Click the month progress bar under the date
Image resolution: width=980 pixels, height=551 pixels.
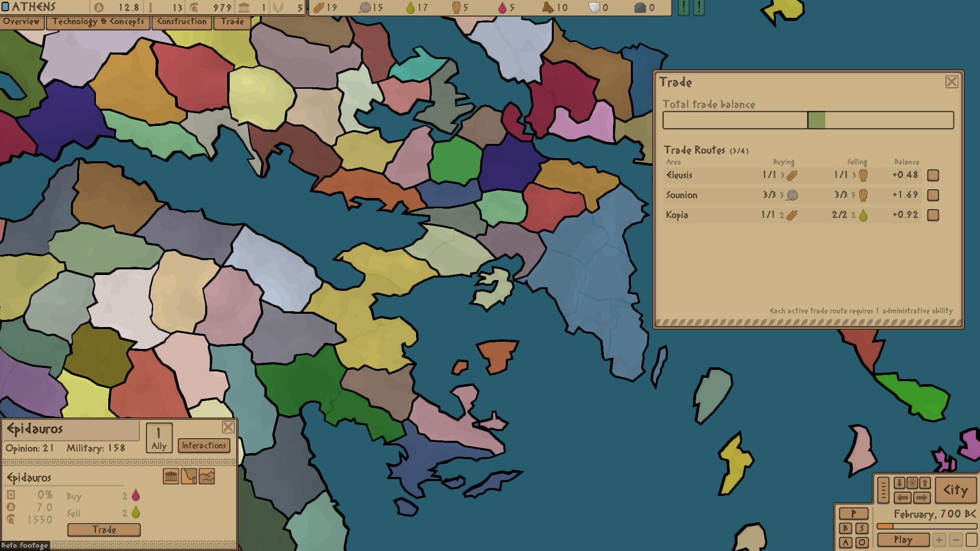point(926,527)
